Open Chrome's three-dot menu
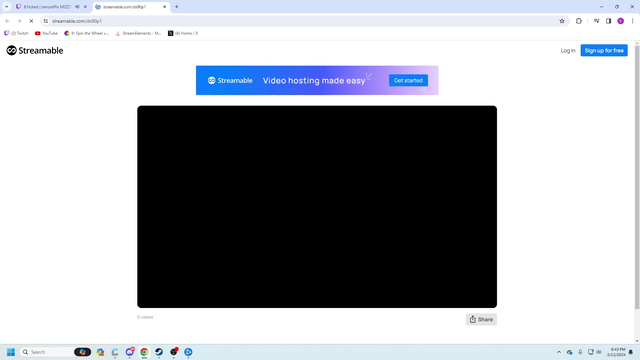The image size is (640, 360). pyautogui.click(x=632, y=21)
